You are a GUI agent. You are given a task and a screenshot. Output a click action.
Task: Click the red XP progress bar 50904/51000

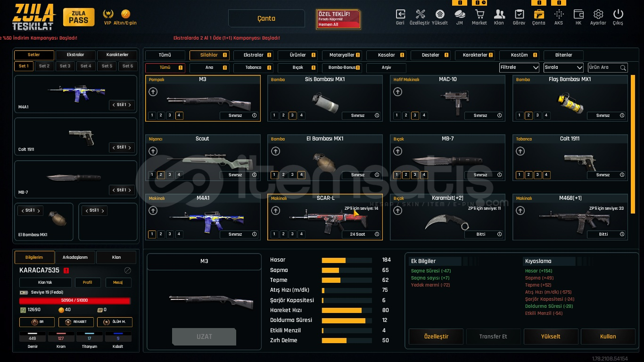click(74, 300)
